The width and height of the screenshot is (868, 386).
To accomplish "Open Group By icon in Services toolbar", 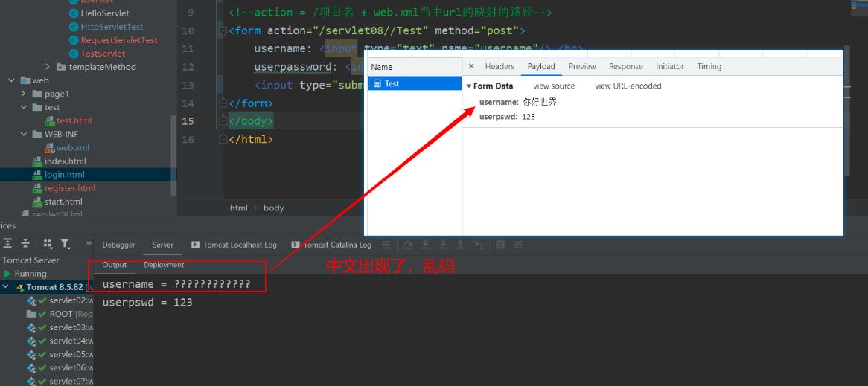I will coord(48,243).
